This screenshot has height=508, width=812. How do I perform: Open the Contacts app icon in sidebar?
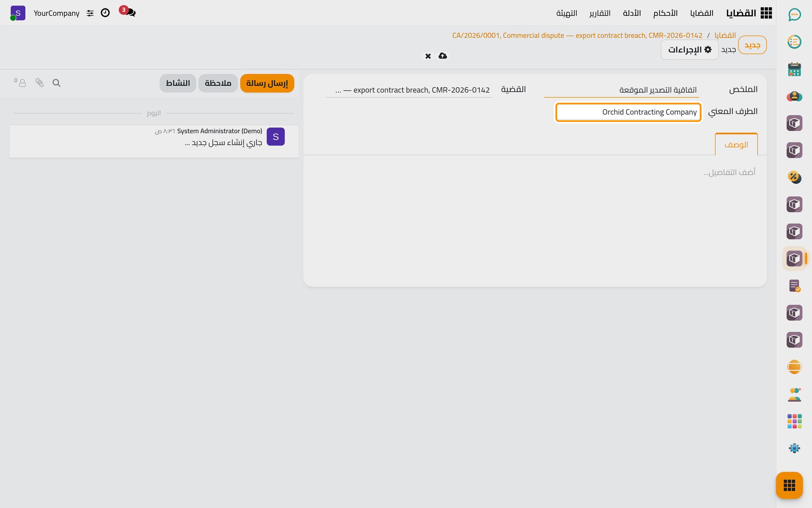(x=794, y=96)
